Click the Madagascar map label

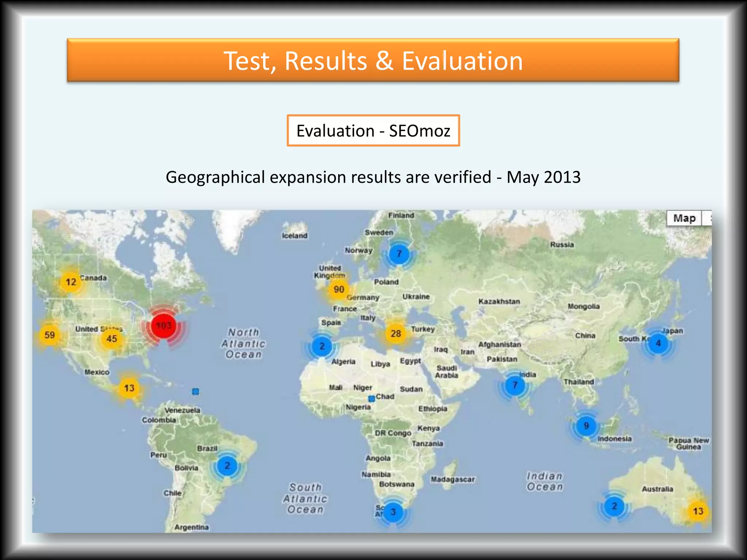[x=453, y=479]
